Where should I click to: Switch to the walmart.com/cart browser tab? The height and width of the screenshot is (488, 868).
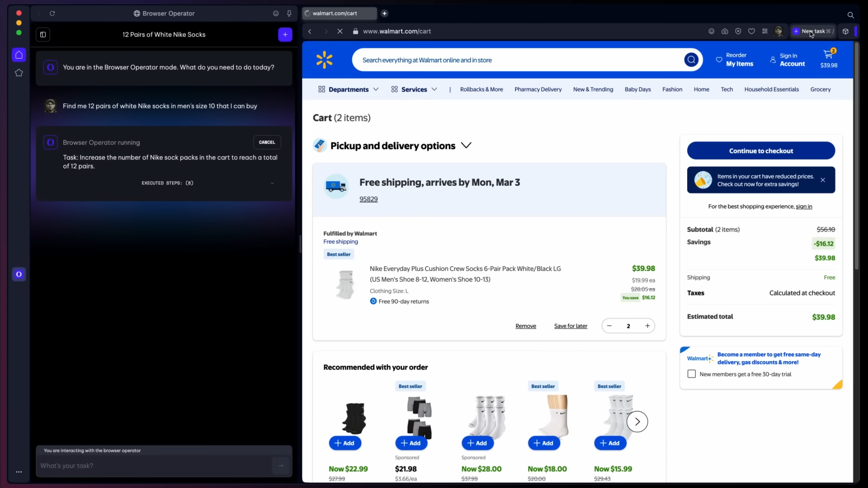[x=339, y=14]
